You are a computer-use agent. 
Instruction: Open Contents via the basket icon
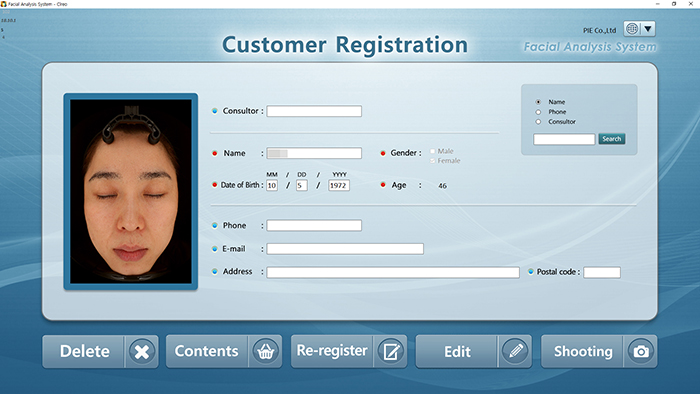click(x=266, y=352)
